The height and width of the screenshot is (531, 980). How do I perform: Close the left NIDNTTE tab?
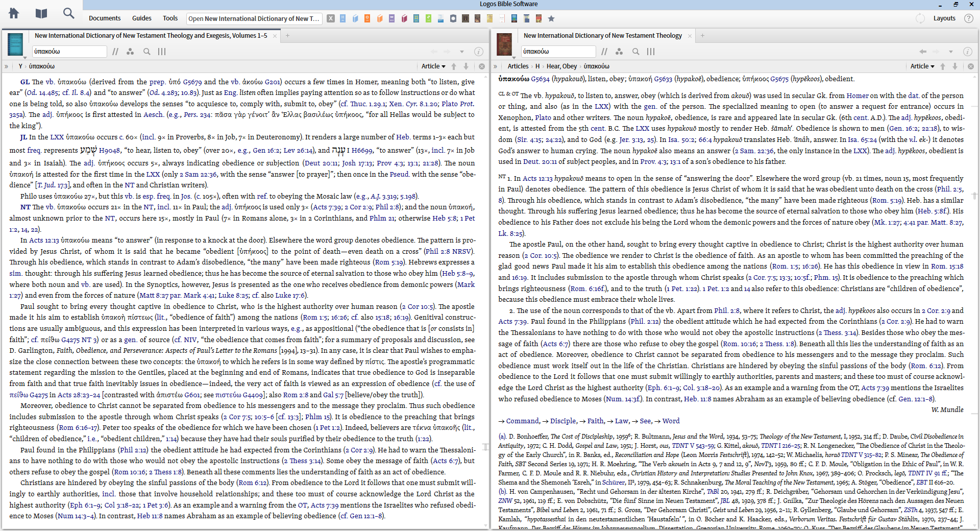click(x=275, y=36)
